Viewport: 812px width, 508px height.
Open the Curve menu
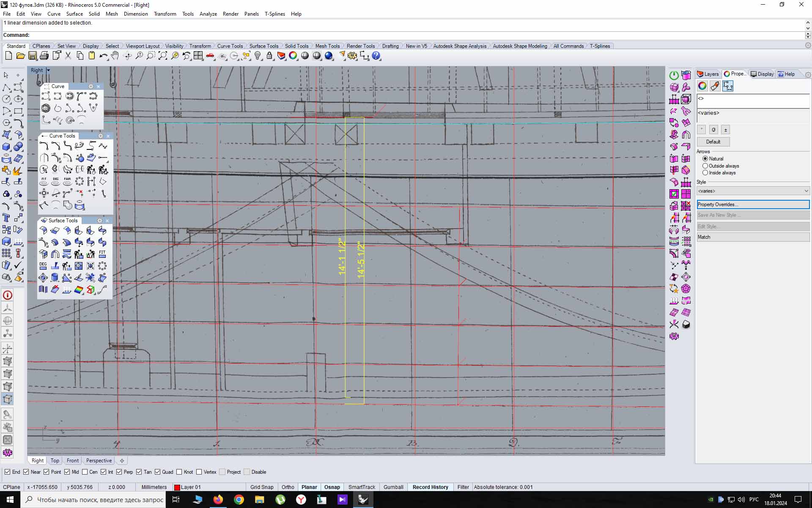point(54,14)
